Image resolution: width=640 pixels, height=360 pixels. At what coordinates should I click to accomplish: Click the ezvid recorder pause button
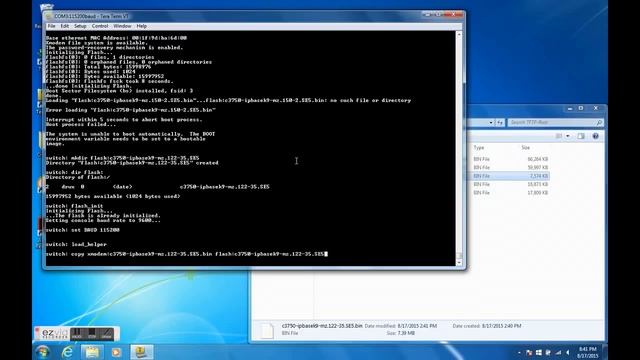click(76, 333)
